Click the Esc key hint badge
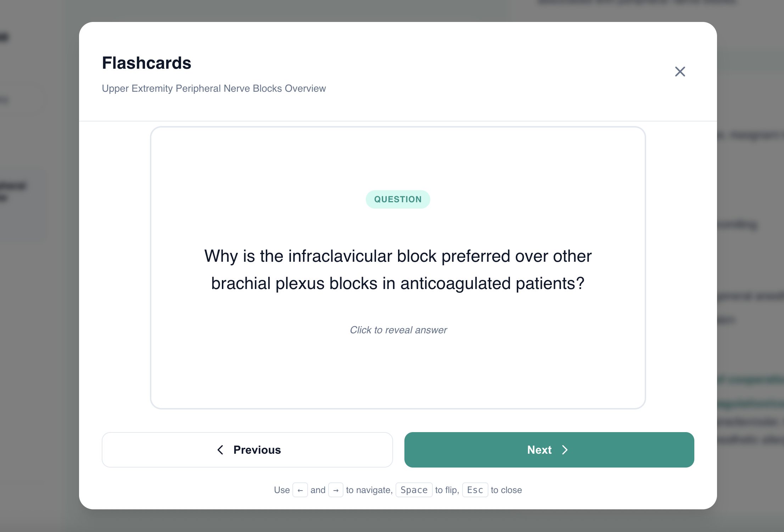Screen dimensions: 784x532 coord(475,490)
